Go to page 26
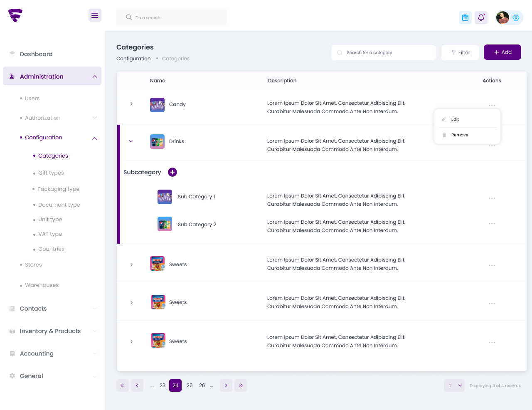This screenshot has height=410, width=532. coord(202,385)
